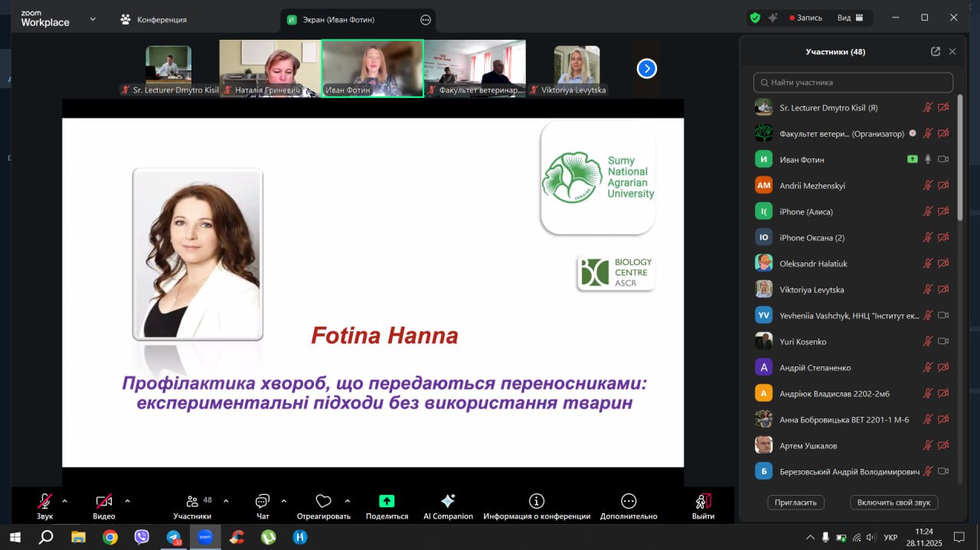Expand audio options arrow next to Звук
980x550 pixels.
[65, 501]
